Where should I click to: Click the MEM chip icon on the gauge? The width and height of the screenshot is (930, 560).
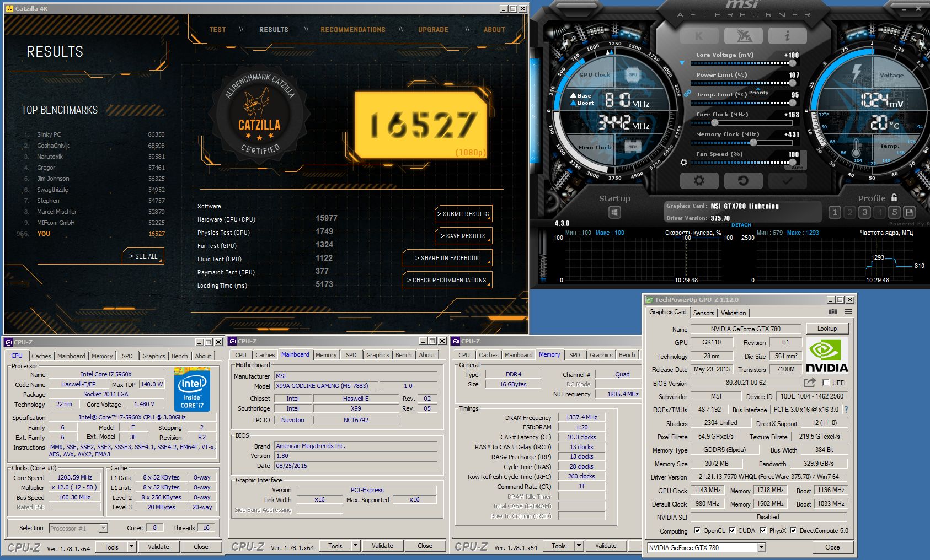(633, 147)
